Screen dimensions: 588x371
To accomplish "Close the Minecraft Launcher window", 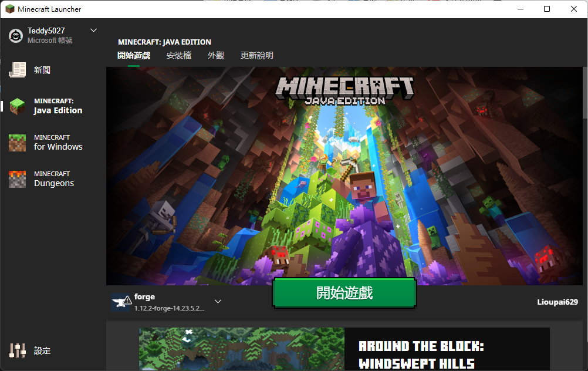I will pyautogui.click(x=574, y=9).
